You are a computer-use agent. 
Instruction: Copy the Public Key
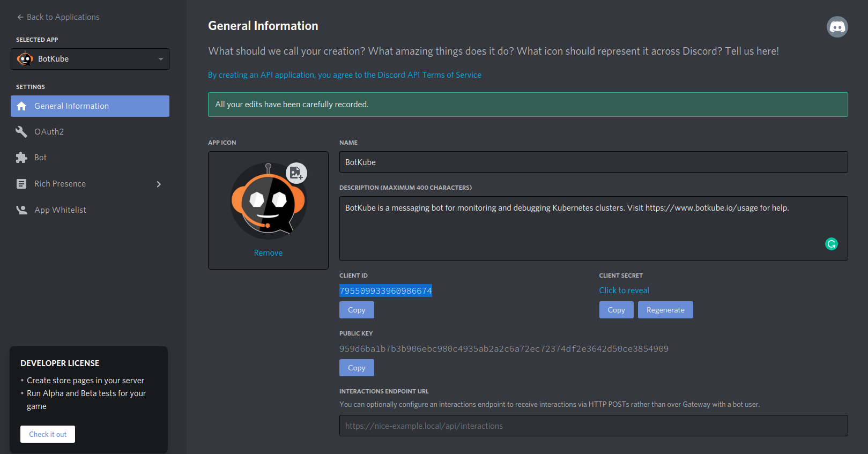(357, 368)
